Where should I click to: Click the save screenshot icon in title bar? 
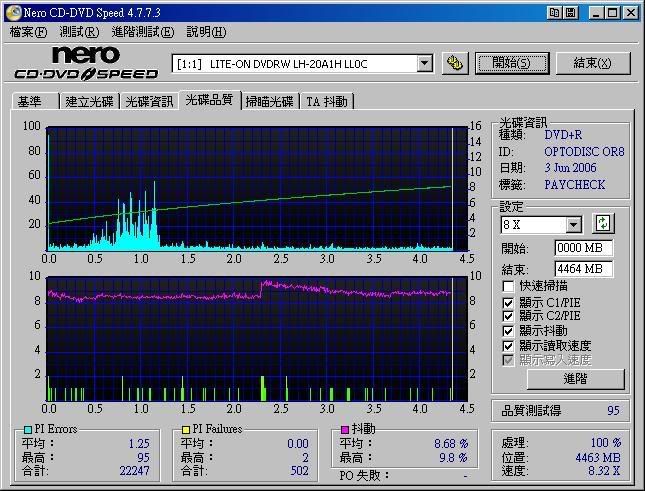571,13
